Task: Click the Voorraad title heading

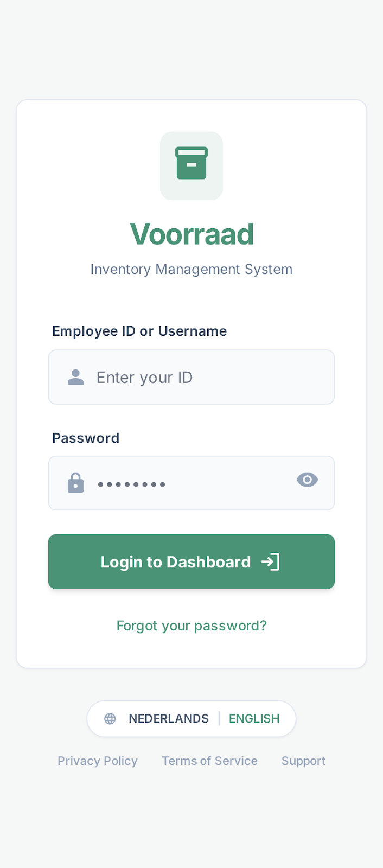Action: click(x=191, y=233)
